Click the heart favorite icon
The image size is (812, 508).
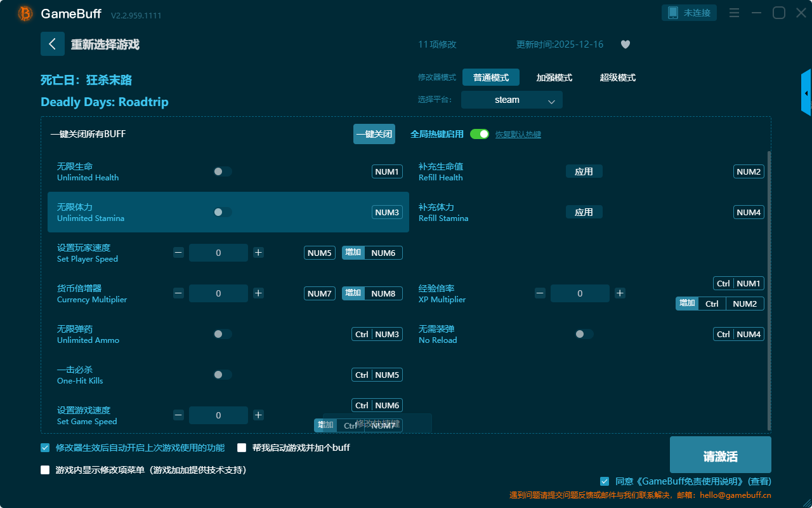[x=625, y=44]
